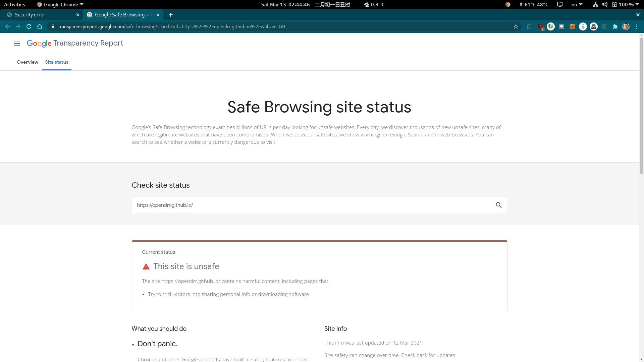Close the Google Safe Browsing tab
The height and width of the screenshot is (362, 644).
click(x=158, y=15)
